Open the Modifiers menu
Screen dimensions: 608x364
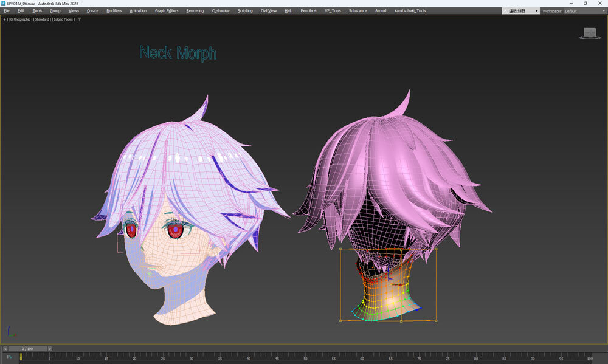(114, 11)
